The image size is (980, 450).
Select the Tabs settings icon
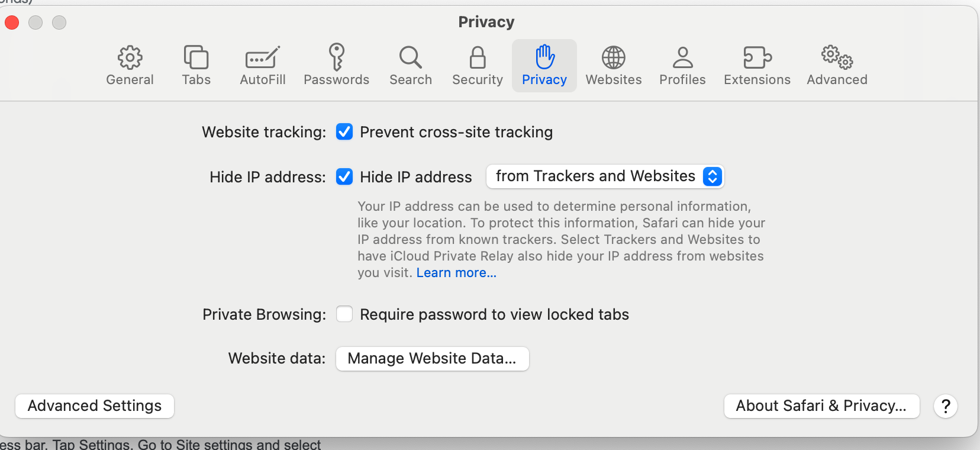click(x=196, y=65)
